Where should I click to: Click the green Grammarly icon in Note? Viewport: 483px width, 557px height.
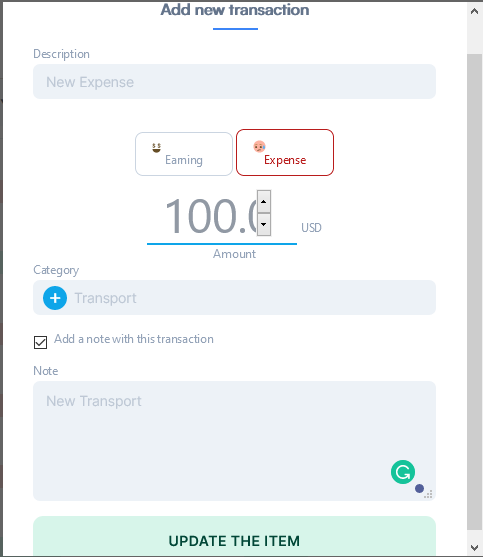403,472
